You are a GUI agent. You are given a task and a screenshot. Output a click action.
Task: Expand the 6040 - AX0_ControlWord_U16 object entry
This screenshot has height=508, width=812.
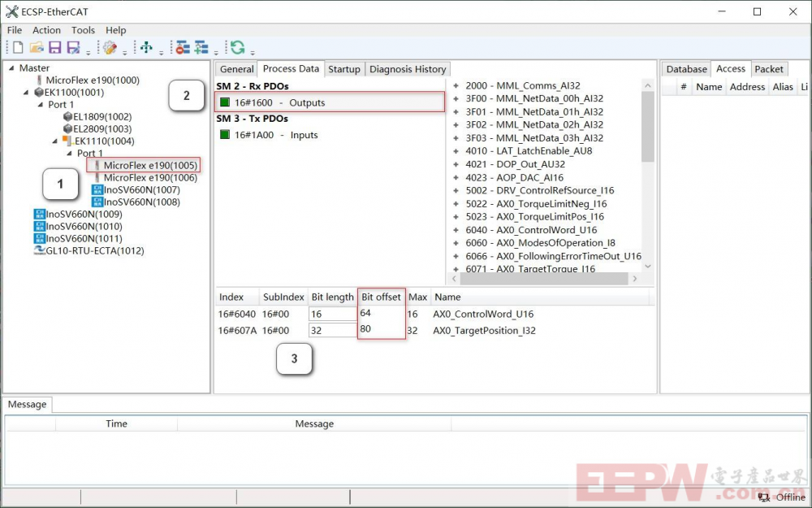pos(456,230)
